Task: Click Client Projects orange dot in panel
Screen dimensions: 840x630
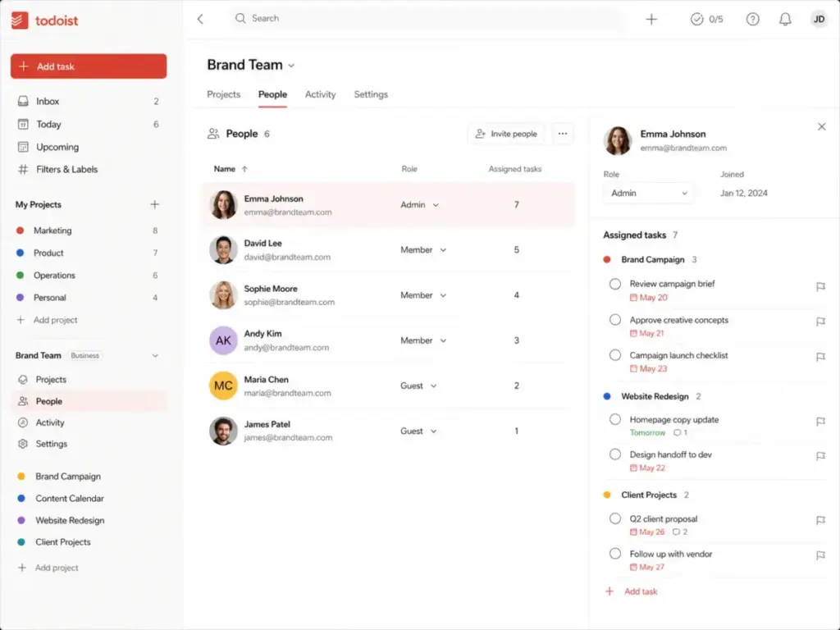Action: pos(607,495)
